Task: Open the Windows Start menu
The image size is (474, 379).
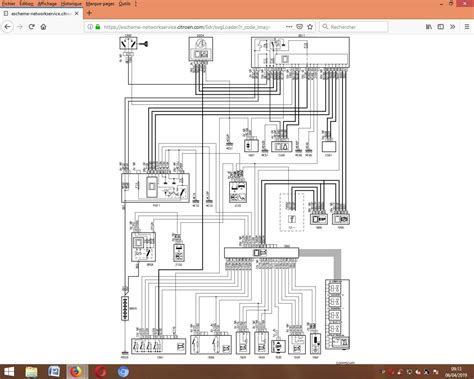Action: (x=9, y=372)
